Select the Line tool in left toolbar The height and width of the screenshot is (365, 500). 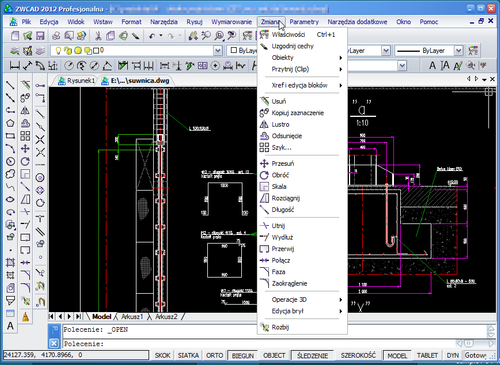(10, 85)
